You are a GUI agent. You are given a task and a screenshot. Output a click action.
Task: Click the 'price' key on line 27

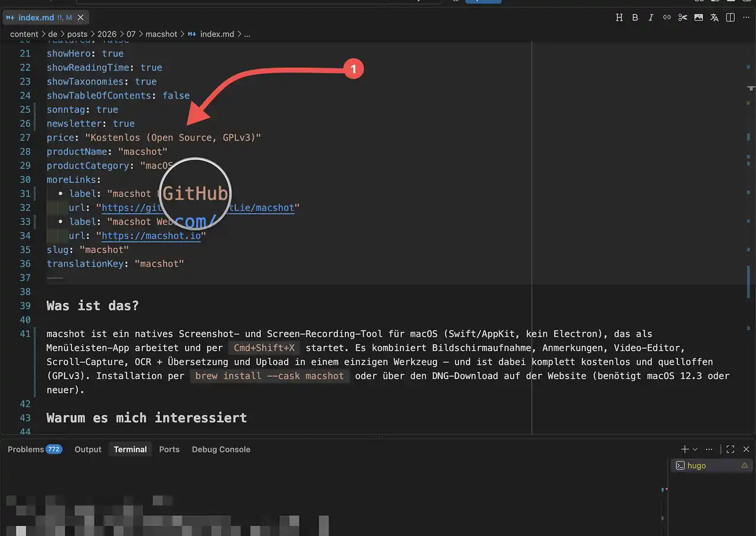pos(61,138)
